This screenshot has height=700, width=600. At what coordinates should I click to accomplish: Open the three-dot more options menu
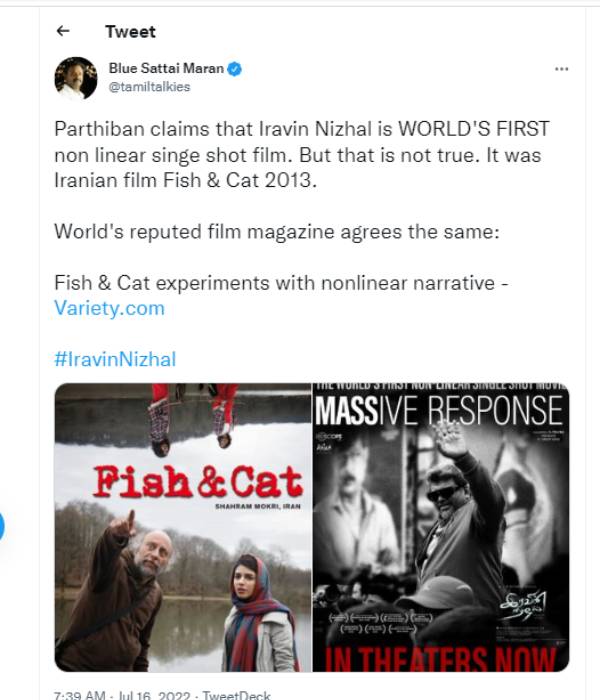[x=561, y=69]
